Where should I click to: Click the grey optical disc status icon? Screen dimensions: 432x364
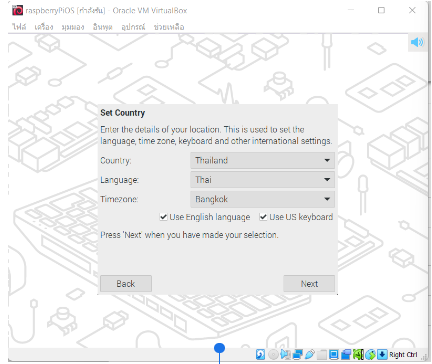pyautogui.click(x=273, y=354)
